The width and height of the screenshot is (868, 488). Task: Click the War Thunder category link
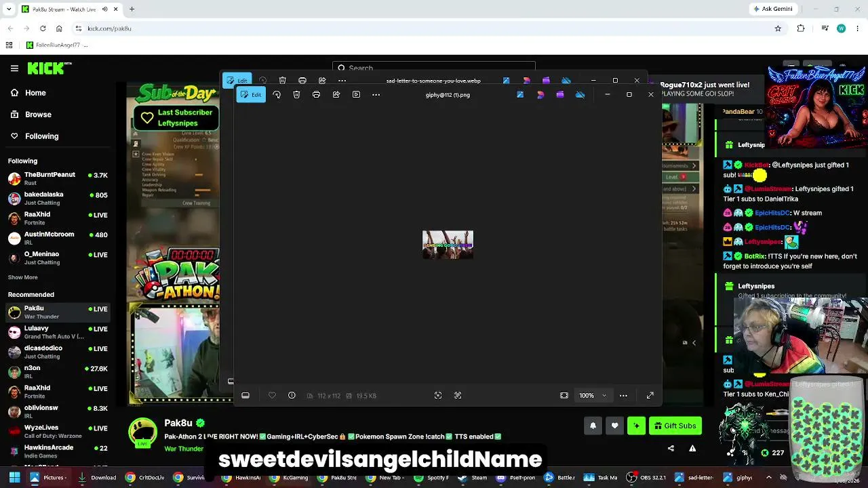point(184,449)
